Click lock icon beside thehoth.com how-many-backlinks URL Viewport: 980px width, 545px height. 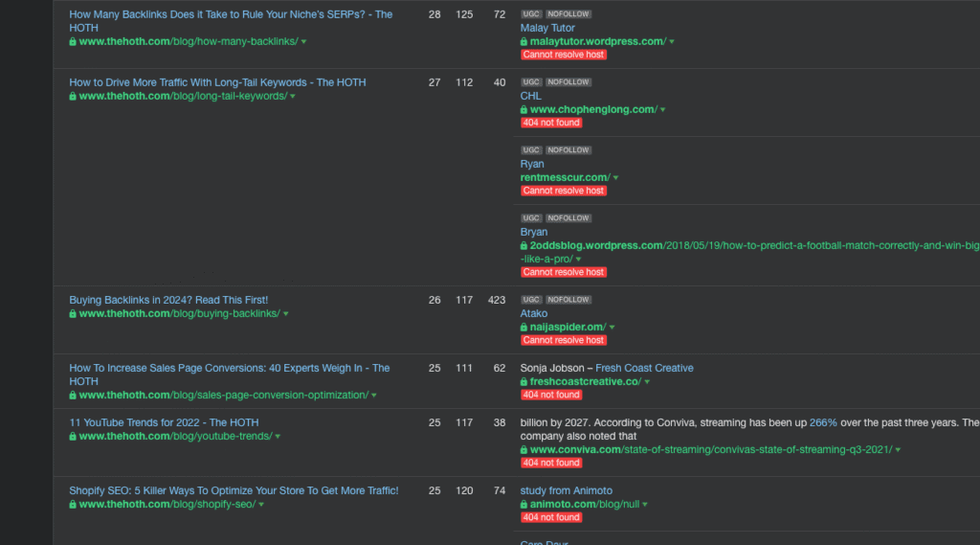[73, 42]
